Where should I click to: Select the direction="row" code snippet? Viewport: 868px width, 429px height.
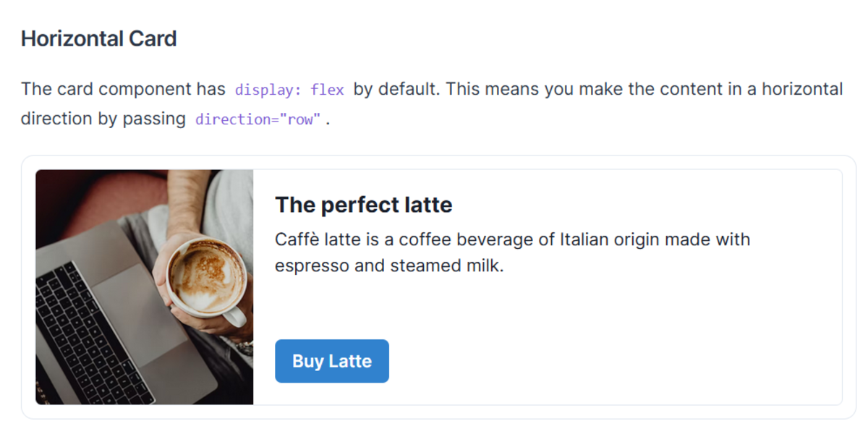(258, 120)
